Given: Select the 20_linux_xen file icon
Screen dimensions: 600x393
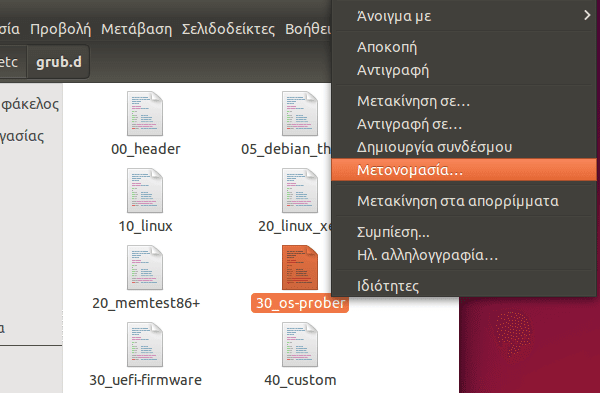Looking at the screenshot, I should 300,191.
